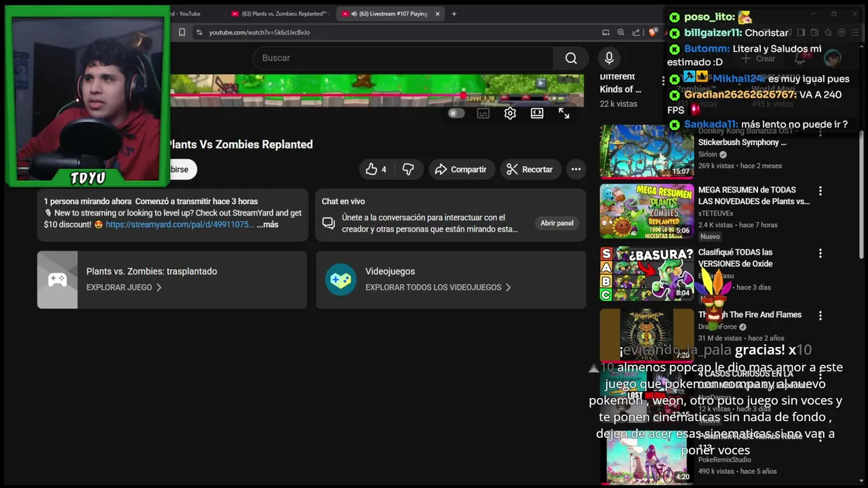Open options menu for Fire And Flames video
This screenshot has height=488, width=868.
pos(821,316)
